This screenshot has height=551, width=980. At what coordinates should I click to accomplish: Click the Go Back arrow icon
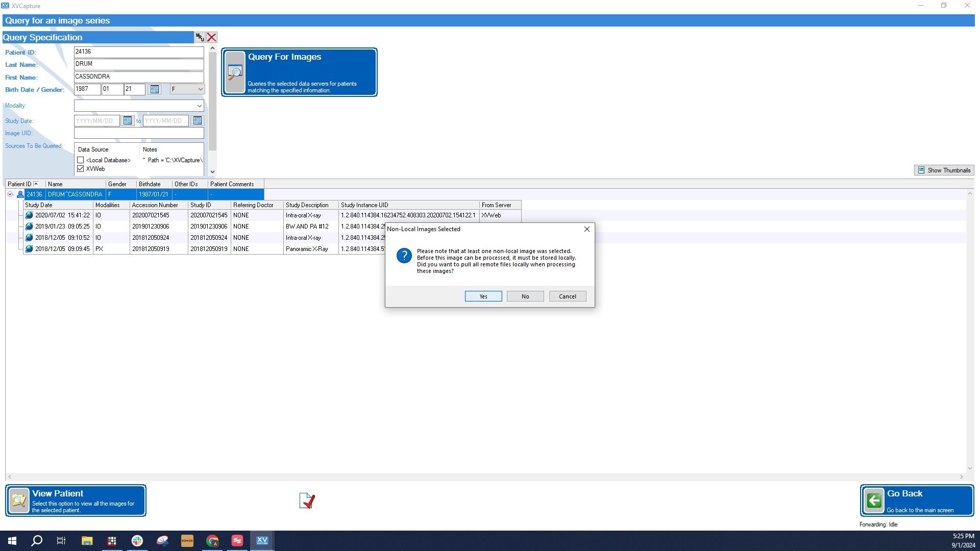coord(874,500)
